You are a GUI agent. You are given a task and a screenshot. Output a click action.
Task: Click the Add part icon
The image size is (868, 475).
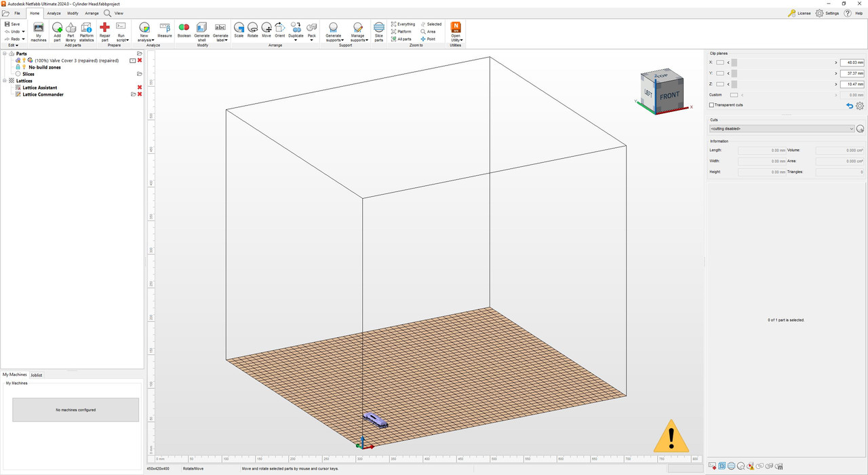coord(57,27)
